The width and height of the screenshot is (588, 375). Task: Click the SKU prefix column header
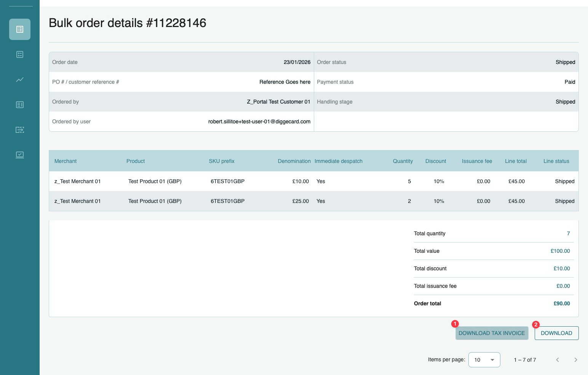tap(222, 161)
